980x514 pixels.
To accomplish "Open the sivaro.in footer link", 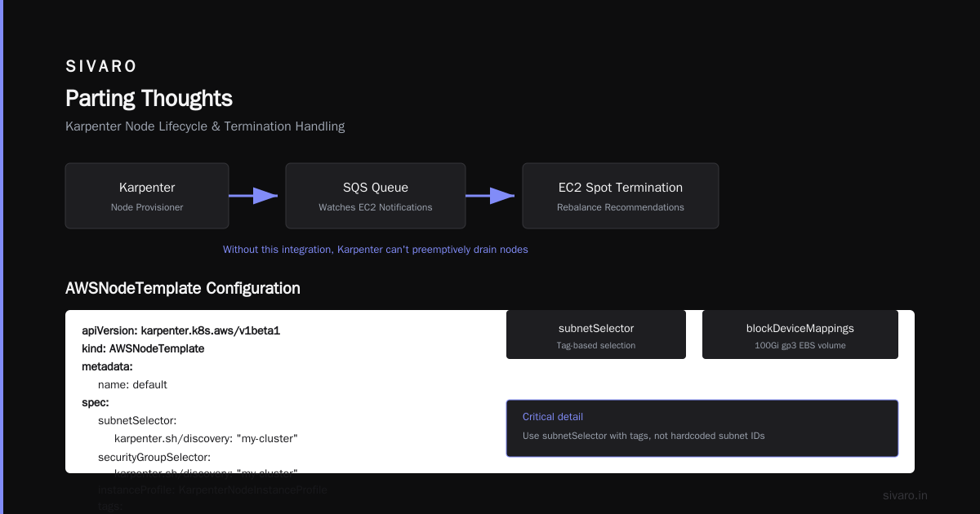I will coord(906,495).
